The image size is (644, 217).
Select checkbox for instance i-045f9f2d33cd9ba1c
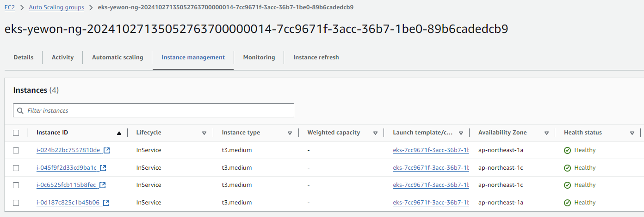(16, 168)
